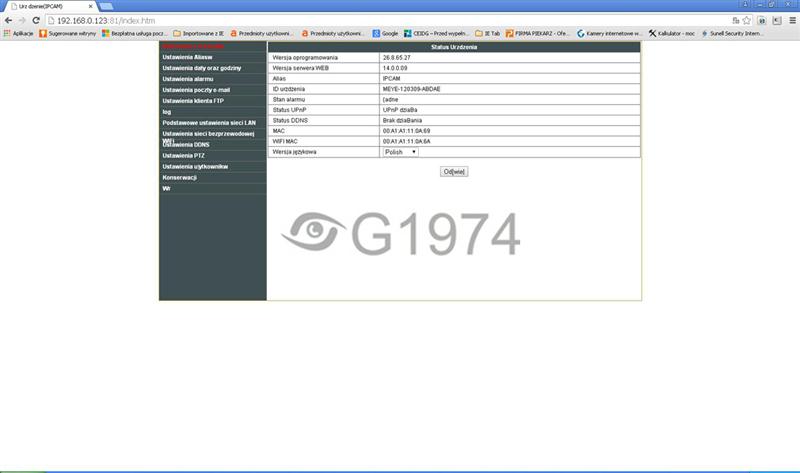Click the WIFI MAC value 00:A1:A1:11:0A:6A
Screen dimensions: 800x473
(406, 141)
